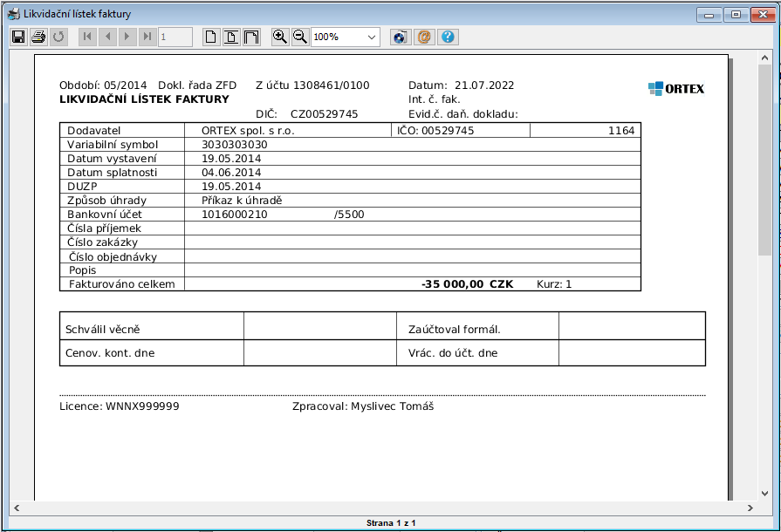Open help with the question mark icon
This screenshot has height=532, width=781.
pos(449,37)
